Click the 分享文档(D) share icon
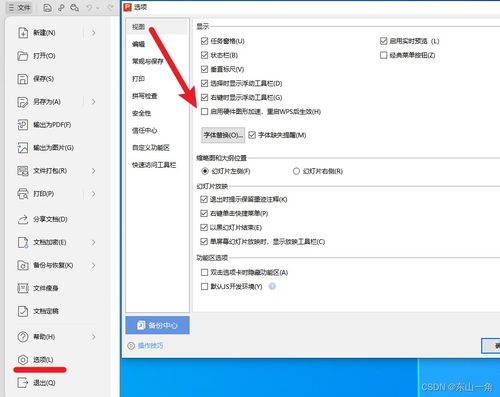500x397 pixels. pyautogui.click(x=23, y=219)
